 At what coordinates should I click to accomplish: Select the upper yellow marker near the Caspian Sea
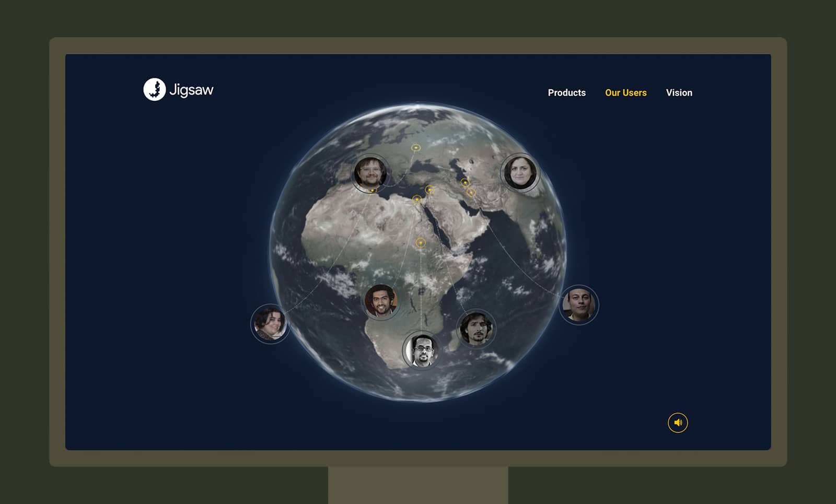pos(465,182)
